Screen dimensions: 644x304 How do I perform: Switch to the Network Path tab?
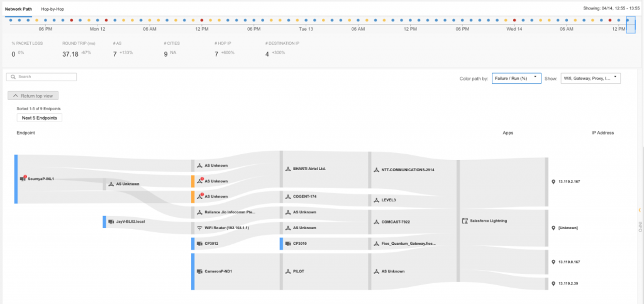coord(18,9)
